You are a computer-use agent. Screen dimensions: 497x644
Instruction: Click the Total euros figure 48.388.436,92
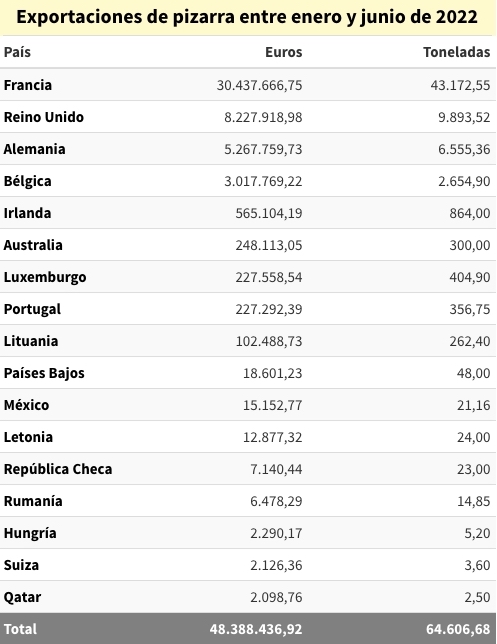coord(255,629)
